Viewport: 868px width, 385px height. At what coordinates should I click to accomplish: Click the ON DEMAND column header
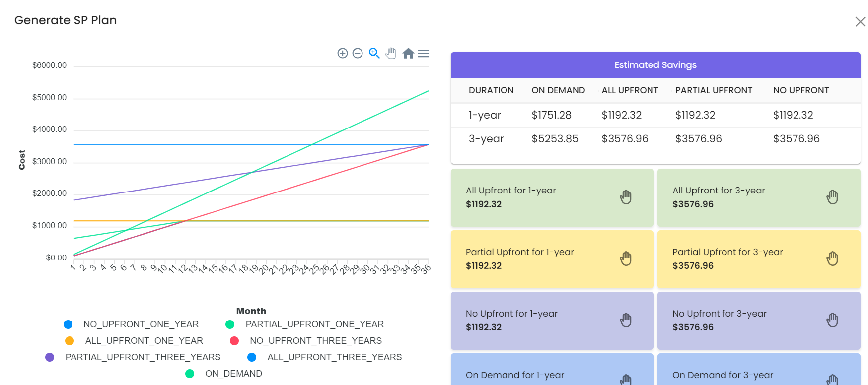[x=558, y=90]
